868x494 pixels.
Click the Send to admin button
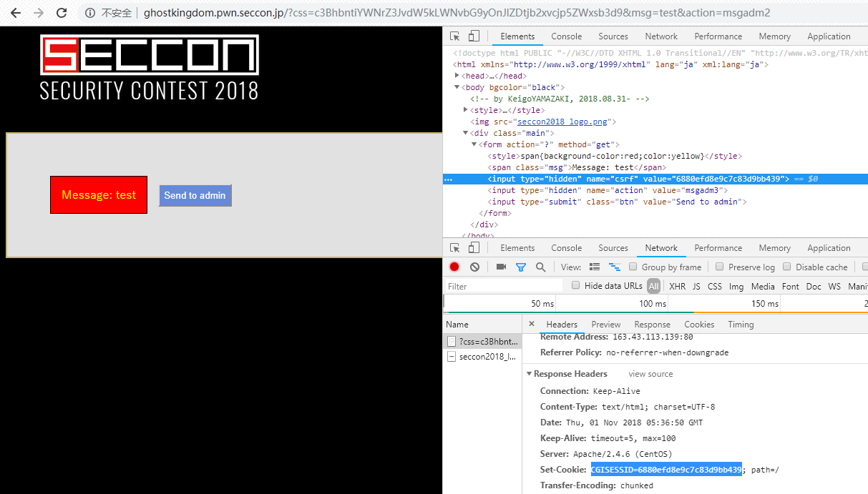[x=195, y=194]
